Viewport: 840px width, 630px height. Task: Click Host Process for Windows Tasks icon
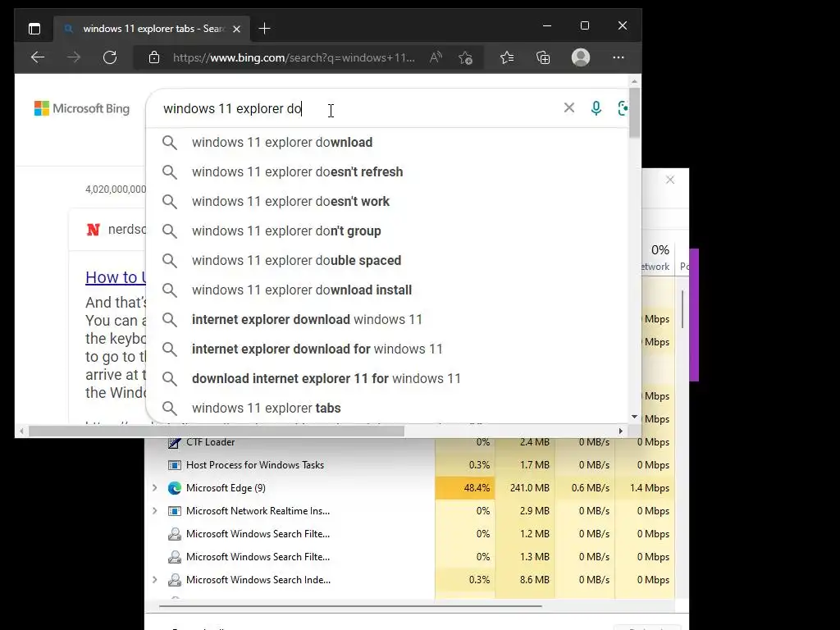click(174, 465)
